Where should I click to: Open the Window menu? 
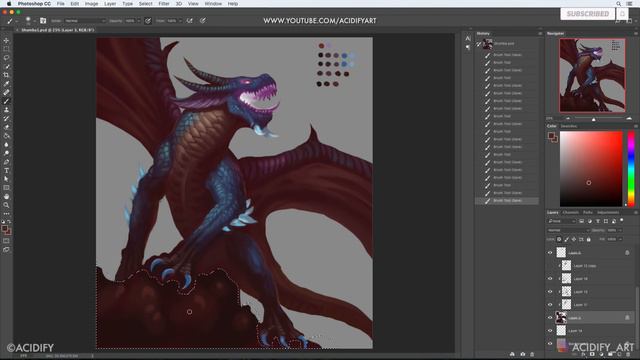pos(213,4)
